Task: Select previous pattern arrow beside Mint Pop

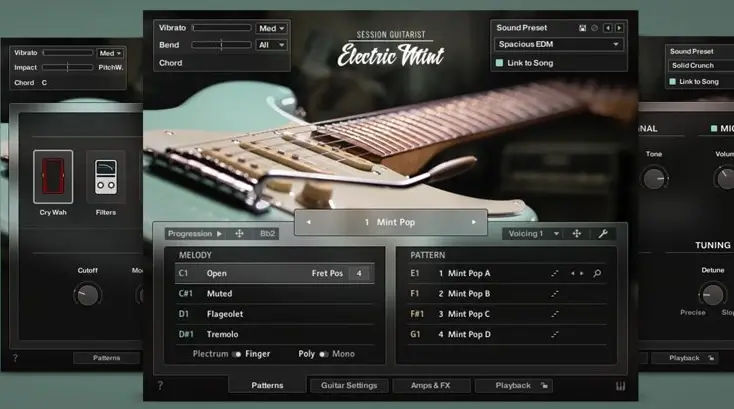Action: tap(308, 222)
